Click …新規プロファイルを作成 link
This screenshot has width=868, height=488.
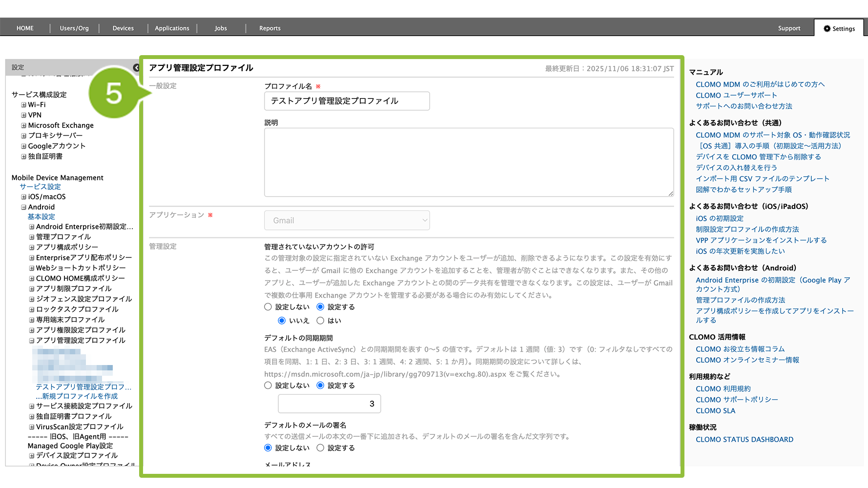click(77, 396)
